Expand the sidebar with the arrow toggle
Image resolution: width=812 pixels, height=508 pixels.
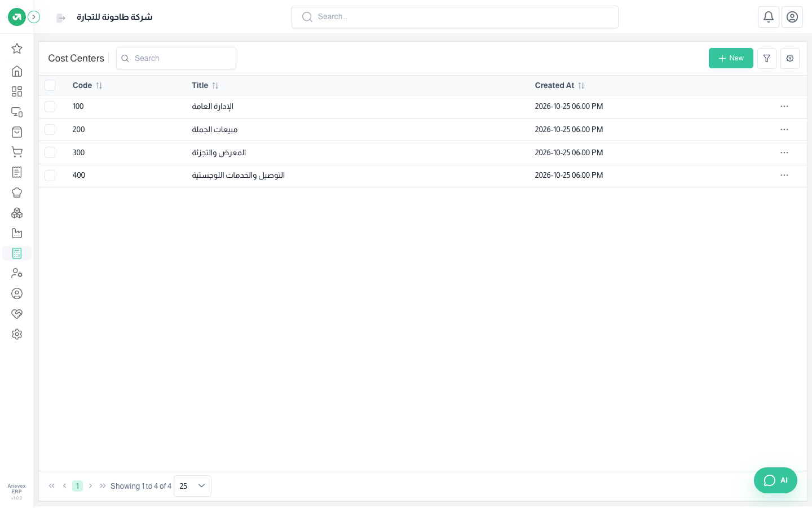pos(34,17)
